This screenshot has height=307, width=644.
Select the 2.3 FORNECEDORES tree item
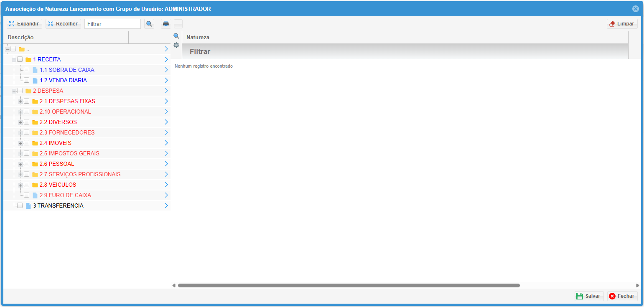point(67,132)
